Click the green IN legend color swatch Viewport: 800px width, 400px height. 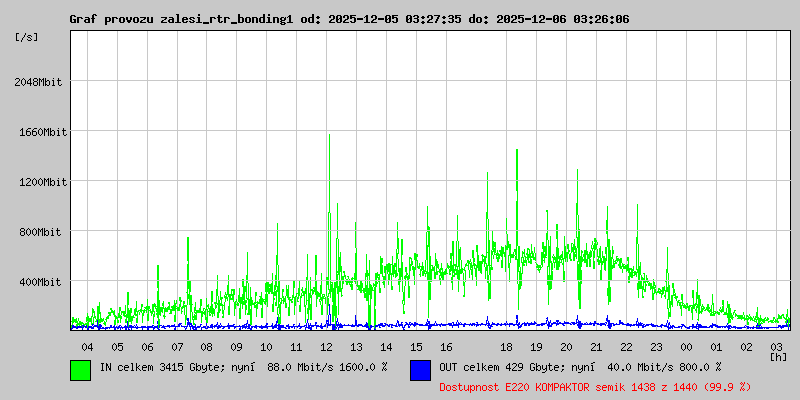tap(80, 370)
